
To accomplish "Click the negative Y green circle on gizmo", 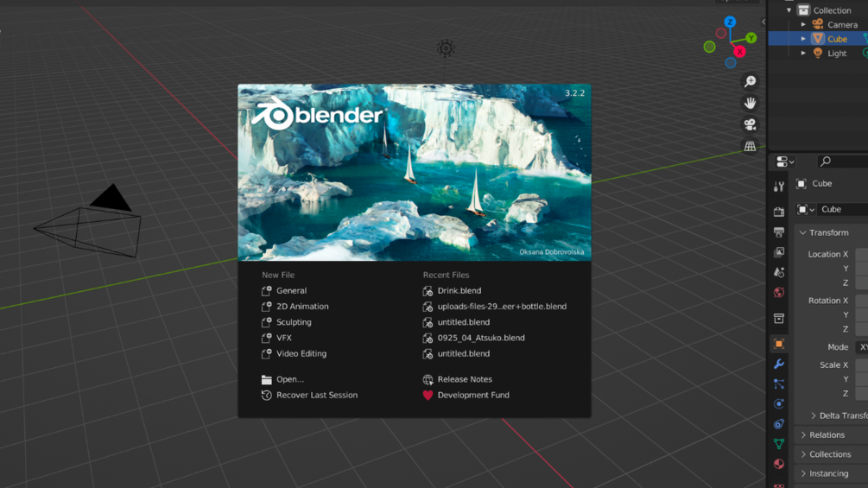I will 709,47.
